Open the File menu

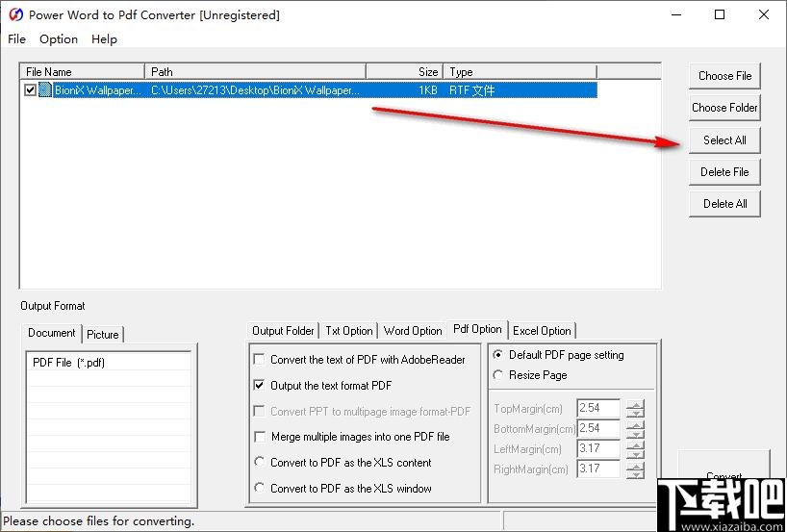(x=16, y=39)
